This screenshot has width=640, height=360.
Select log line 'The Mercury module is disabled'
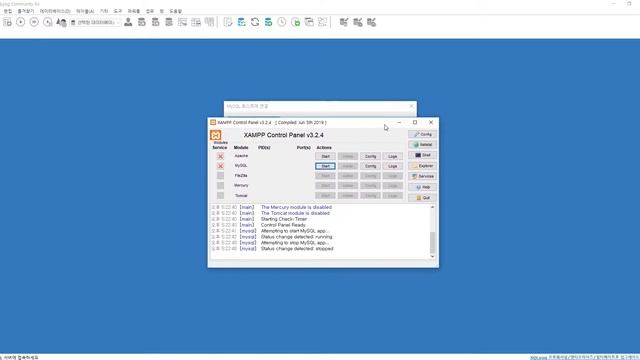click(x=296, y=207)
